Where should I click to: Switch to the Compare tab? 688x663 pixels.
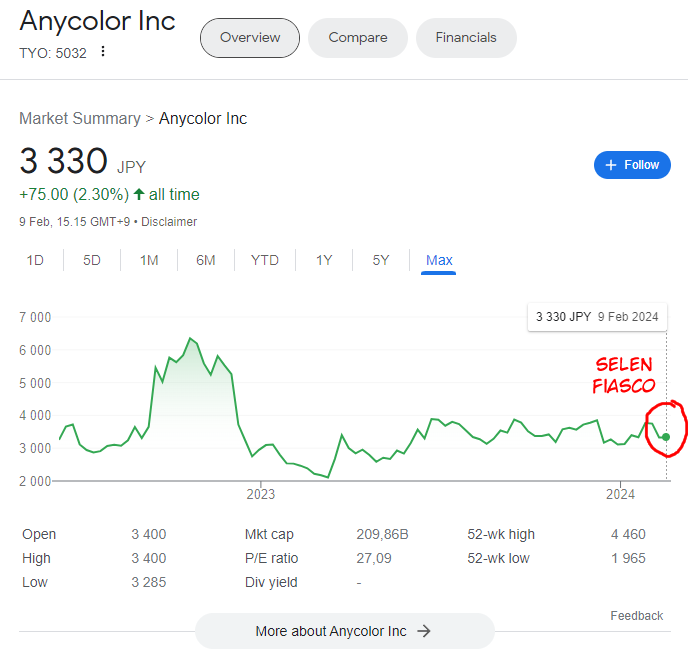pyautogui.click(x=358, y=38)
